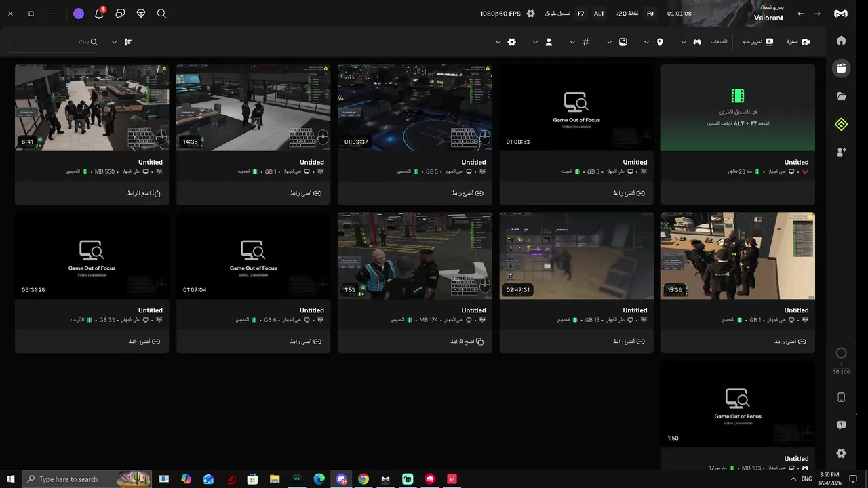Open the Medal home page icon

(x=841, y=41)
